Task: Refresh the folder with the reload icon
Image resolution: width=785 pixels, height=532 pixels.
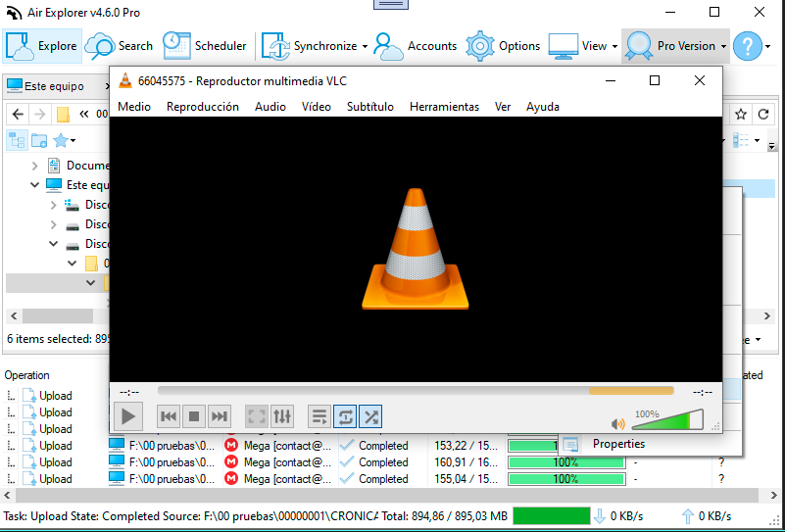Action: pyautogui.click(x=763, y=115)
